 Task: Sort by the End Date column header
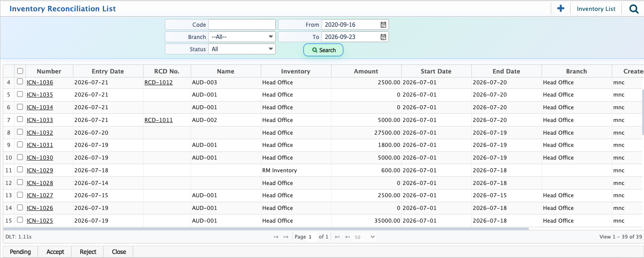[x=506, y=71]
